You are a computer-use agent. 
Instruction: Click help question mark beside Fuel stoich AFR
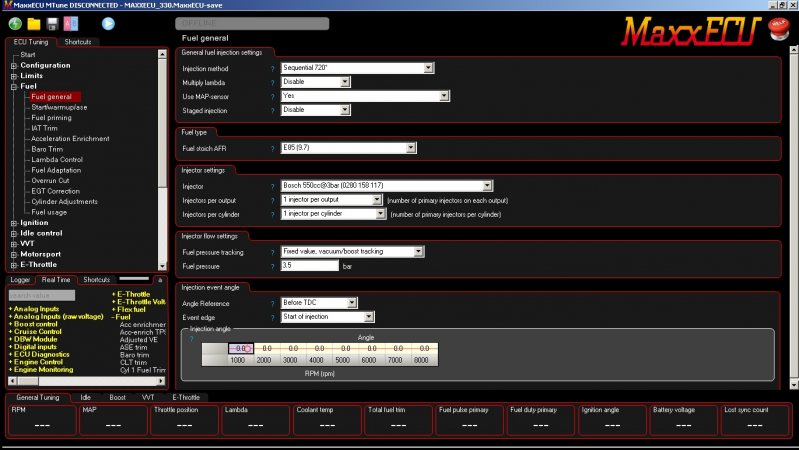(273, 149)
